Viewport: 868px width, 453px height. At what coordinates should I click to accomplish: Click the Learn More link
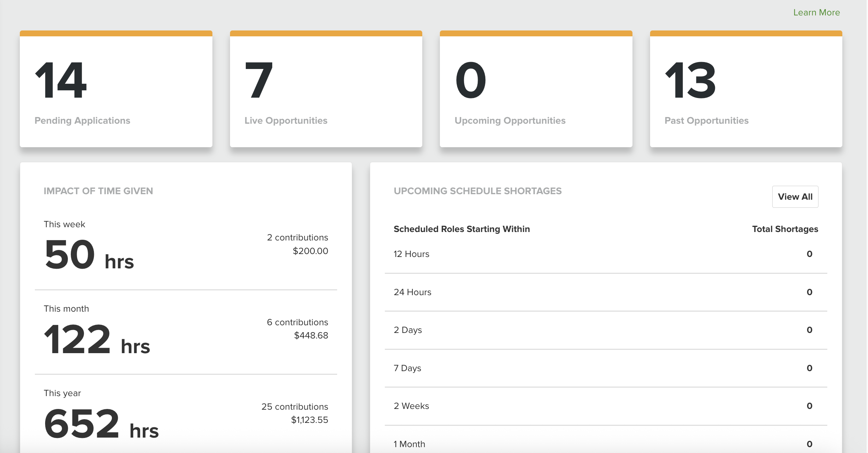[x=816, y=12]
